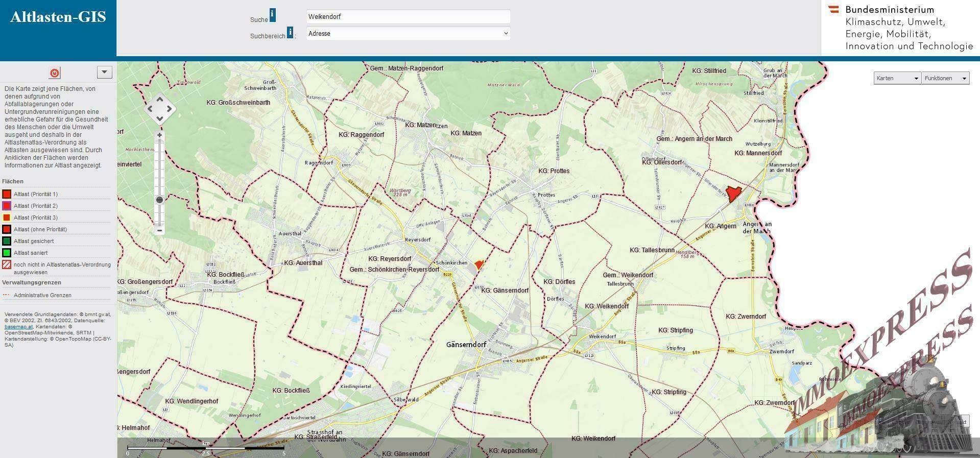Click the Altlast (ohne Priorität) legend swatch
The height and width of the screenshot is (458, 980).
click(7, 229)
